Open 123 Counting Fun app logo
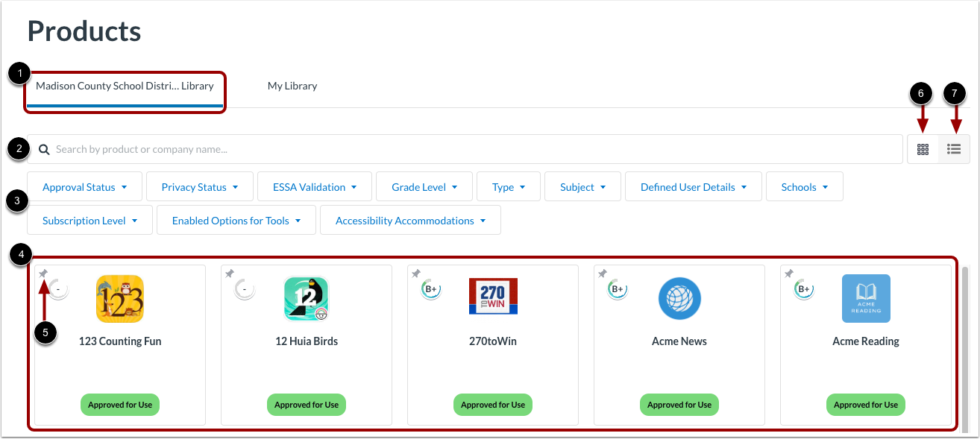 [x=120, y=298]
